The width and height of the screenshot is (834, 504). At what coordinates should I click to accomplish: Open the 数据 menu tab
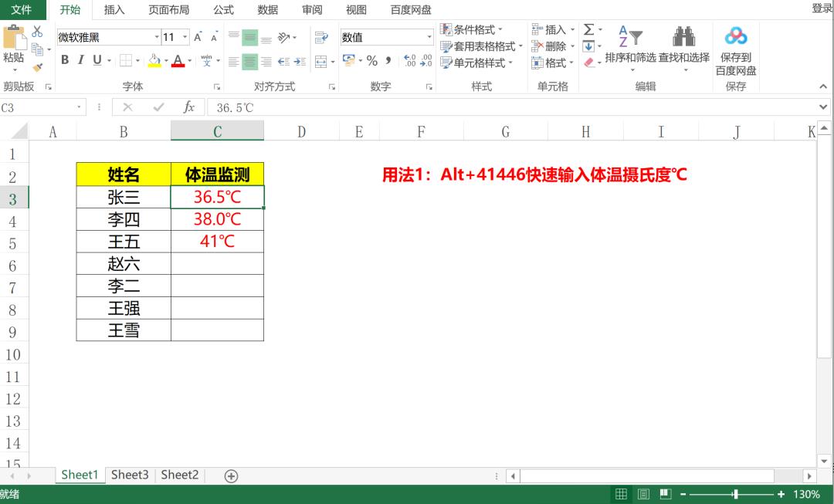[267, 10]
